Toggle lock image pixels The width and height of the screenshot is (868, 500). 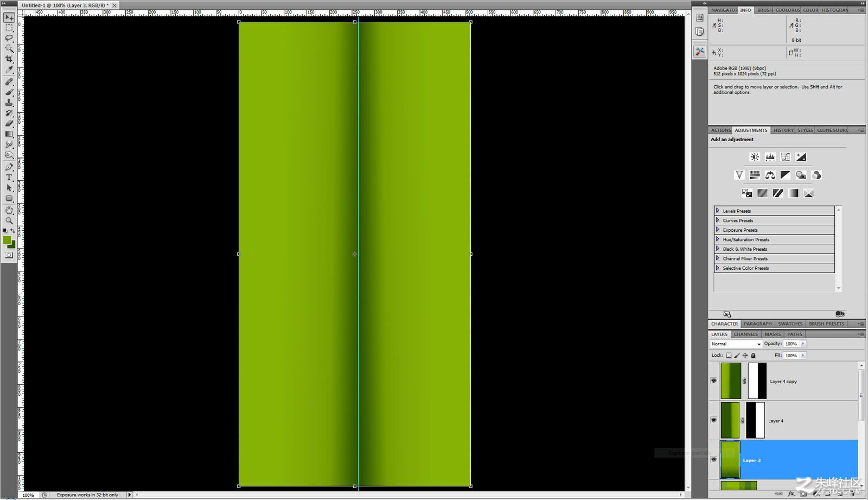pos(737,355)
